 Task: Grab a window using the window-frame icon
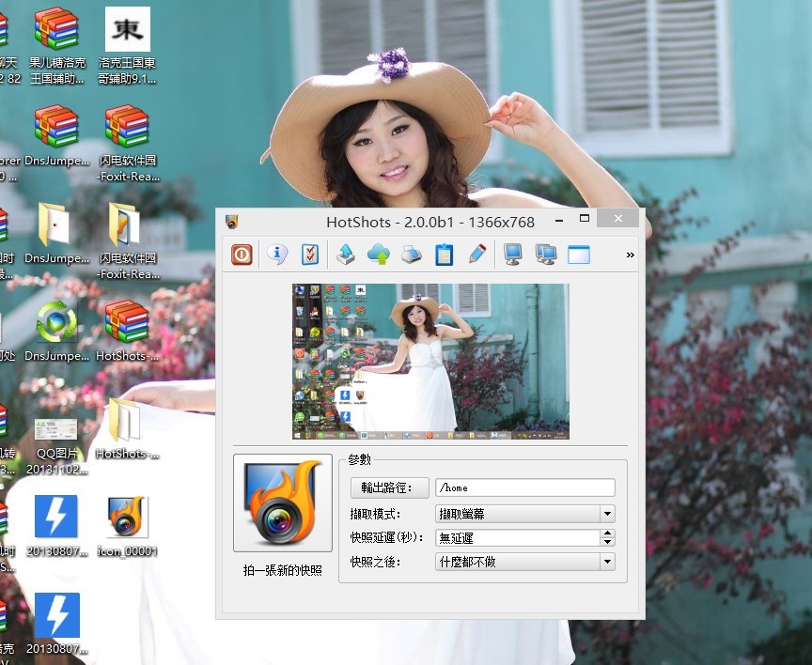(x=579, y=255)
